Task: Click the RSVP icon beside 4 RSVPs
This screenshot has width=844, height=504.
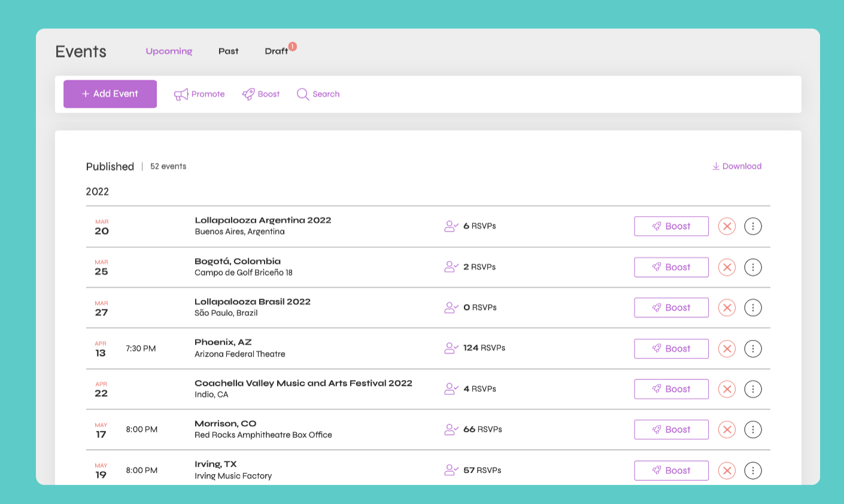Action: pyautogui.click(x=451, y=389)
